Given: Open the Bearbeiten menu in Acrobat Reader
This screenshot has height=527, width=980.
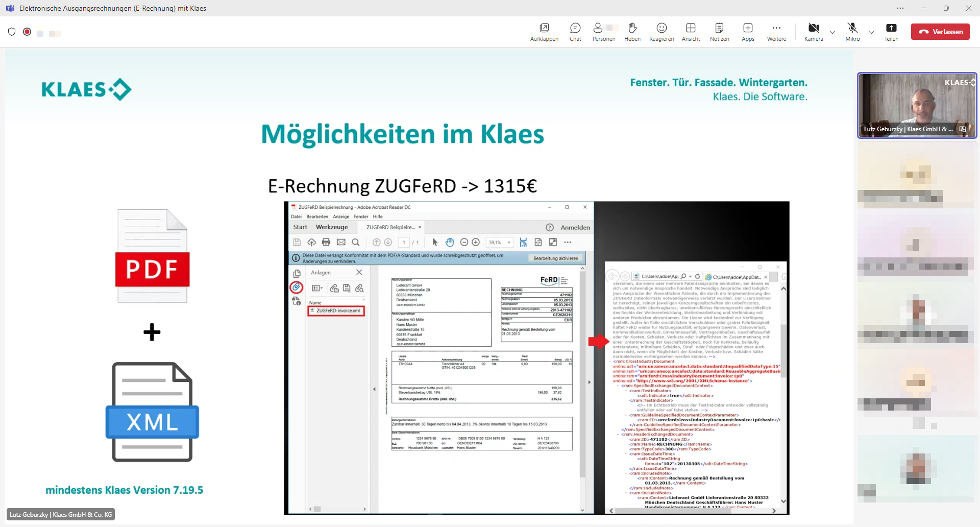Looking at the screenshot, I should [317, 217].
